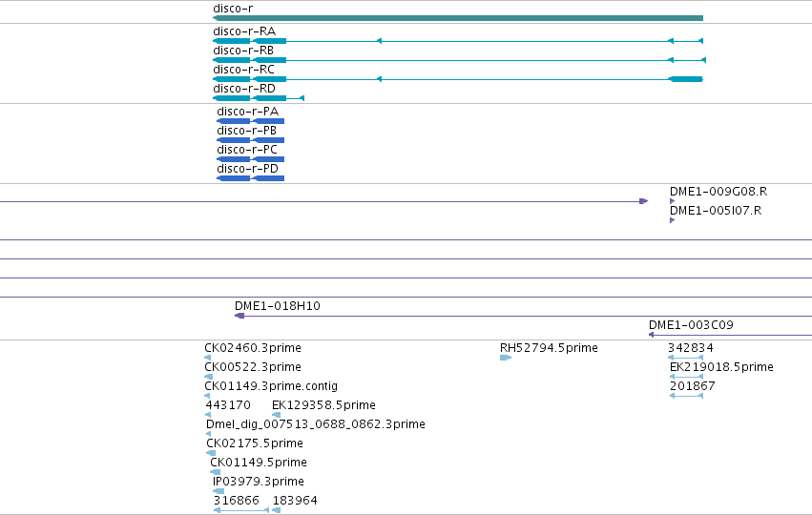Select the Dmel_dig_007513_0688_0862.3prime label
The width and height of the screenshot is (812, 515).
coord(316,424)
